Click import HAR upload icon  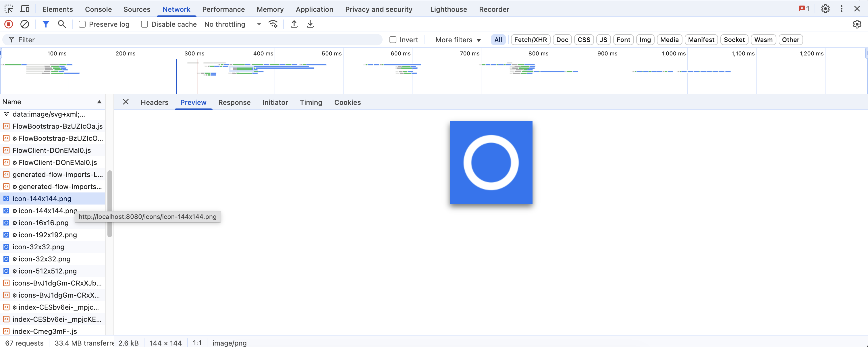(x=294, y=24)
